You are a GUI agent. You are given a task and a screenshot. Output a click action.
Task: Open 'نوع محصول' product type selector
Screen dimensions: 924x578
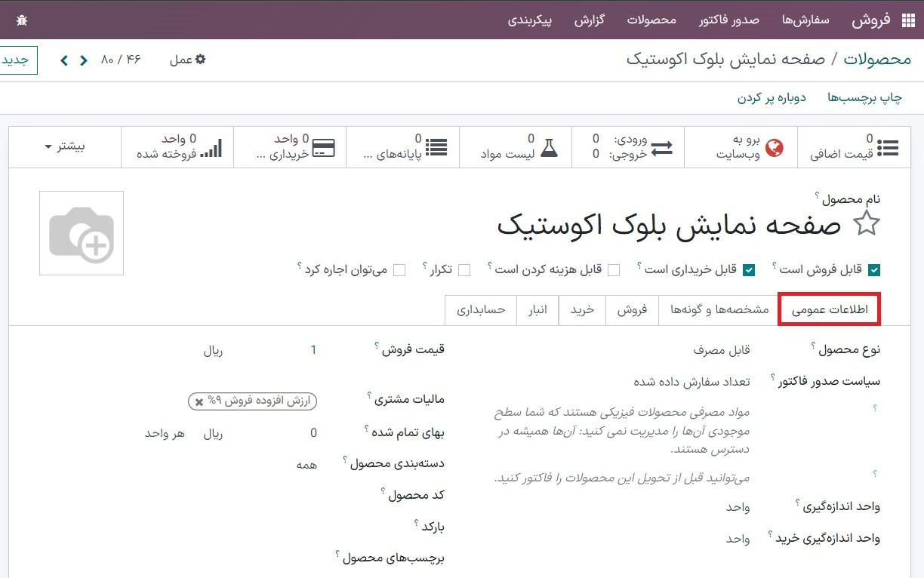721,350
